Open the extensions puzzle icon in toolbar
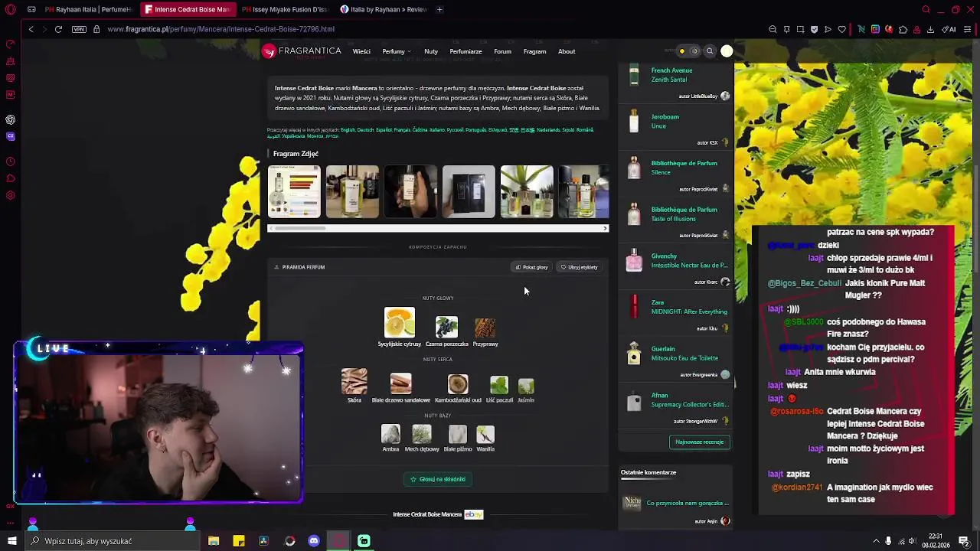980x551 pixels. coord(903,29)
